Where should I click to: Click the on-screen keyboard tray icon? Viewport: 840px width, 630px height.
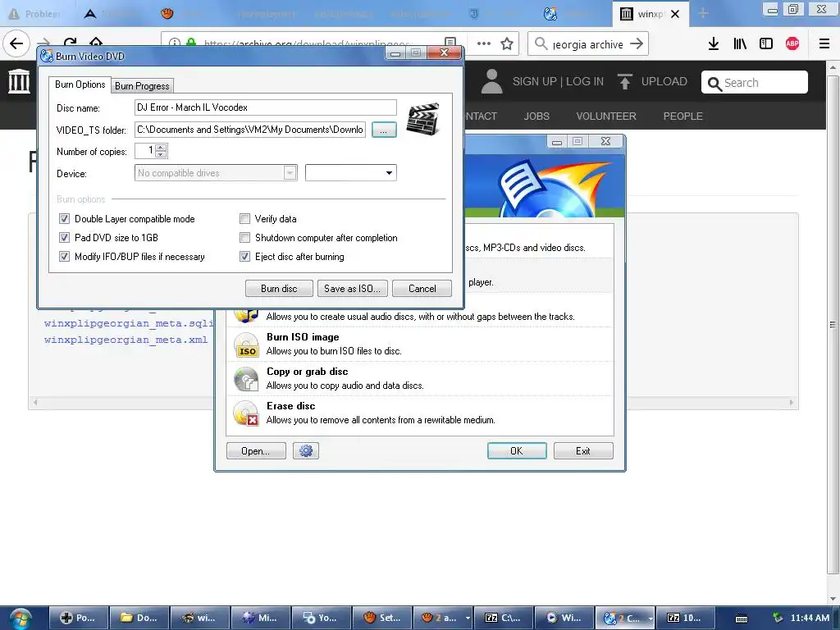tap(742, 619)
